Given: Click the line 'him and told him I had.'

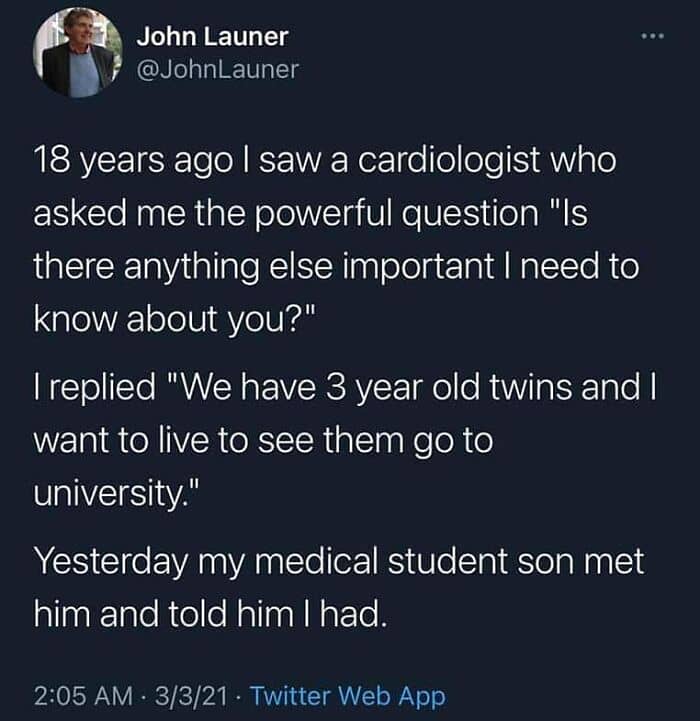Looking at the screenshot, I should (x=209, y=614).
